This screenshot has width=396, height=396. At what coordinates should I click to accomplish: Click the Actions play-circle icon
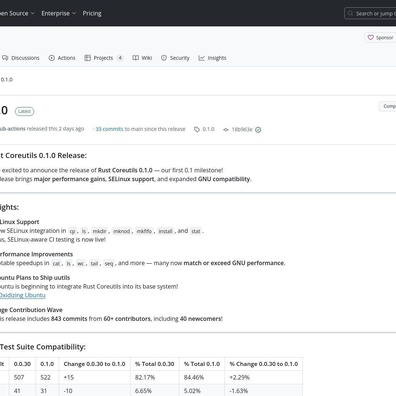point(52,58)
